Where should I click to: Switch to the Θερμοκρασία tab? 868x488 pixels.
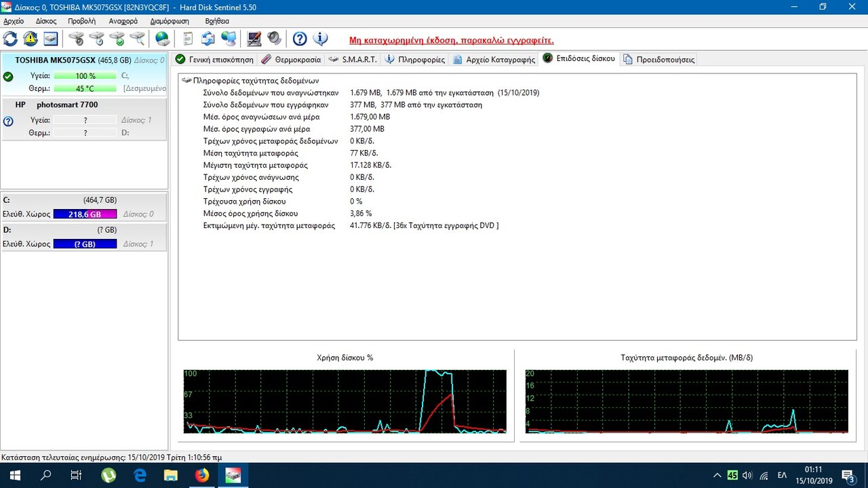pos(291,60)
